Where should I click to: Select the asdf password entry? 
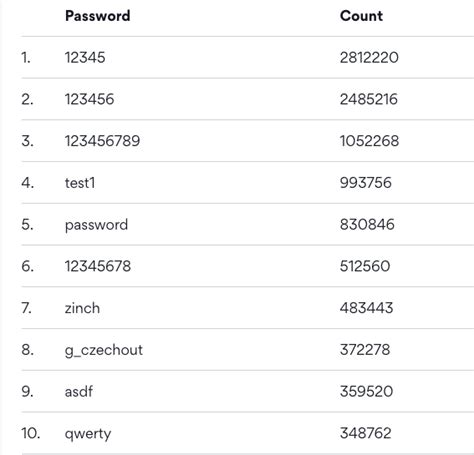click(x=79, y=391)
